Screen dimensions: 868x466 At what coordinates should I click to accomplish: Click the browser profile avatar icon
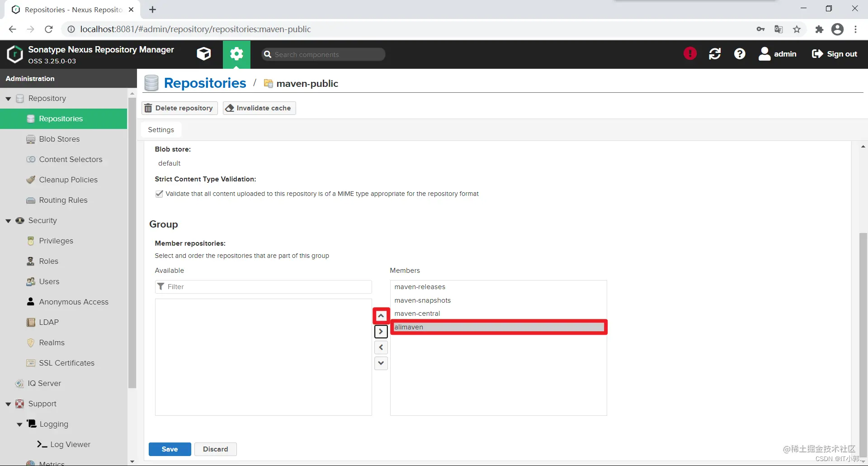coord(837,29)
